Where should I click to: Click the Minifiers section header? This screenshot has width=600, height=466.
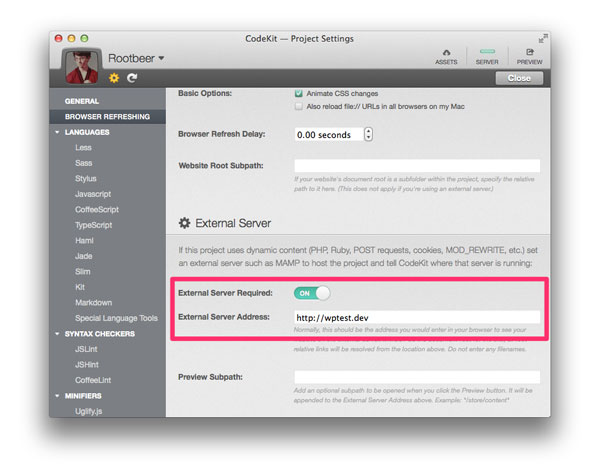(83, 396)
